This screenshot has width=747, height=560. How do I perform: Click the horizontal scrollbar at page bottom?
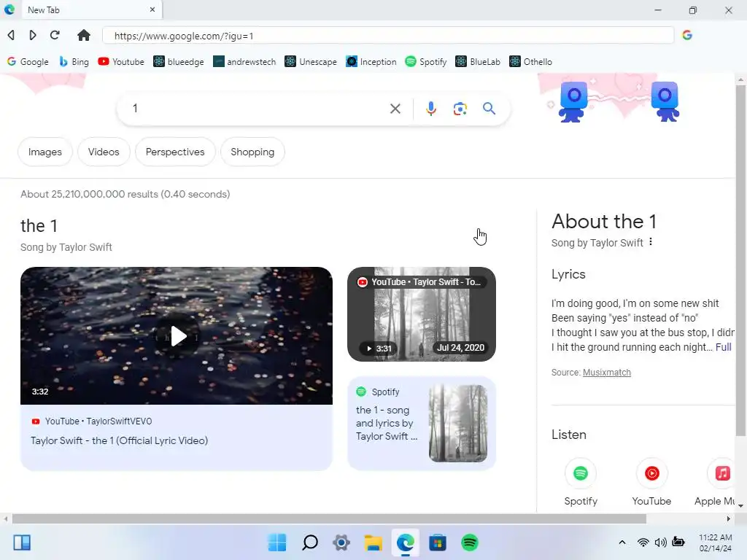(329, 518)
